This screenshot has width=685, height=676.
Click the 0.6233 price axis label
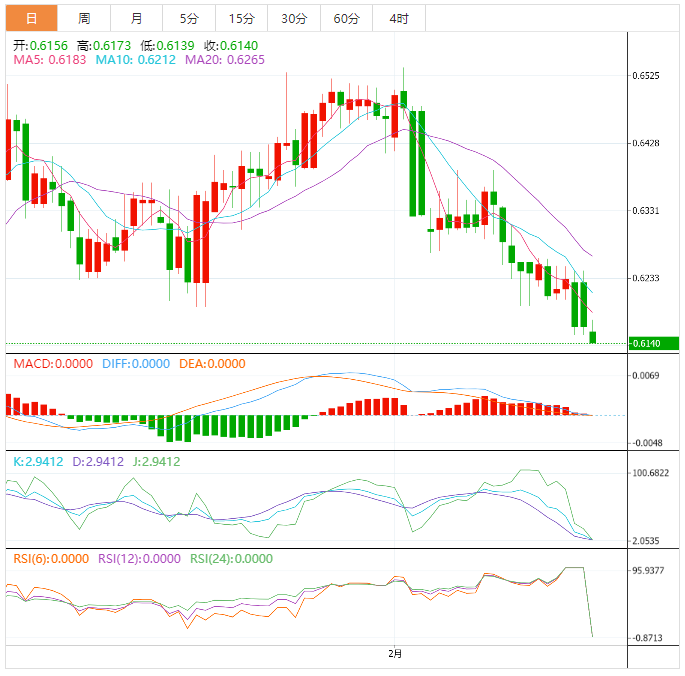(646, 278)
